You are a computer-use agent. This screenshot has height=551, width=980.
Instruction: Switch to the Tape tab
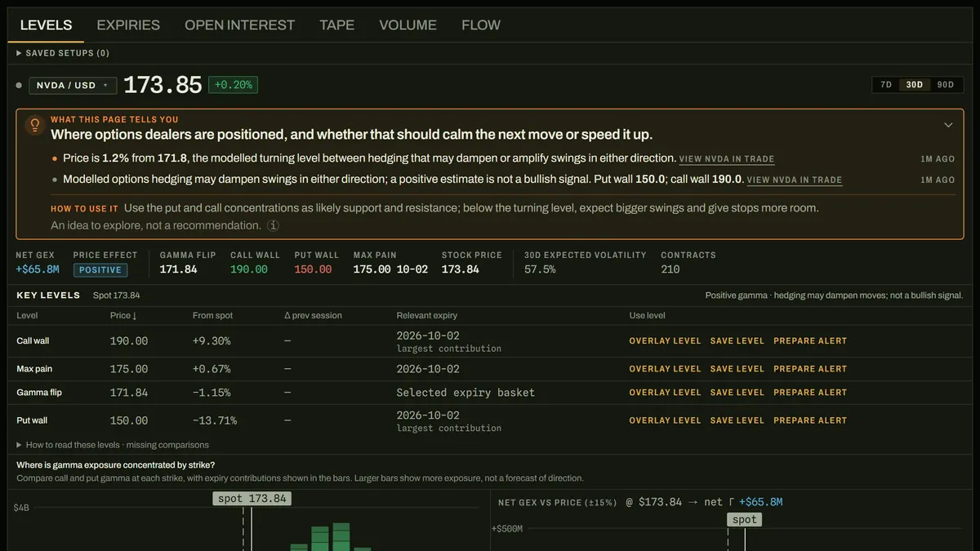click(336, 25)
